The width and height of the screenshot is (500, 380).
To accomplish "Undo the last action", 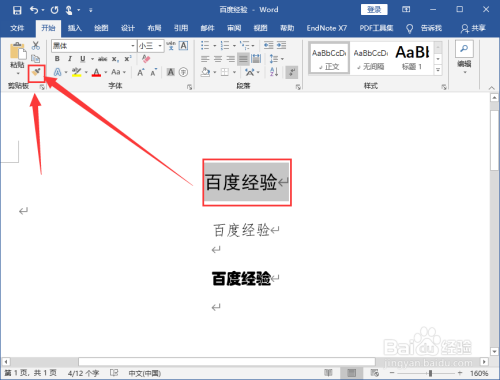I will point(34,10).
